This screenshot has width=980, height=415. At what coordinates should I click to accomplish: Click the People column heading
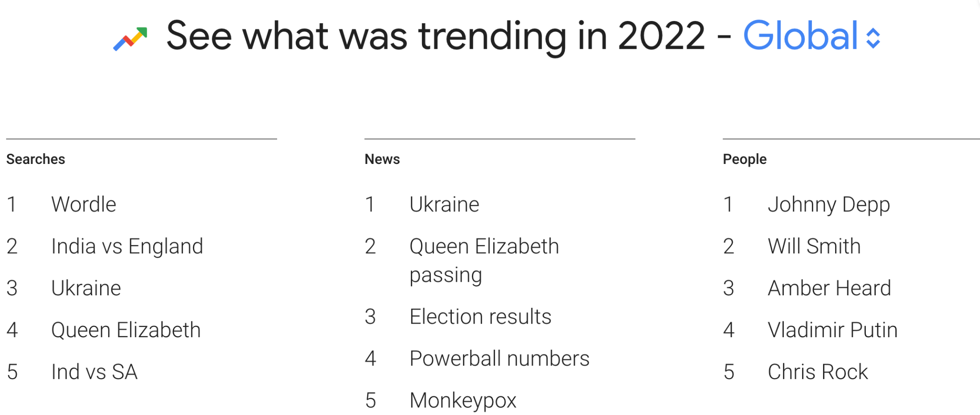click(744, 159)
